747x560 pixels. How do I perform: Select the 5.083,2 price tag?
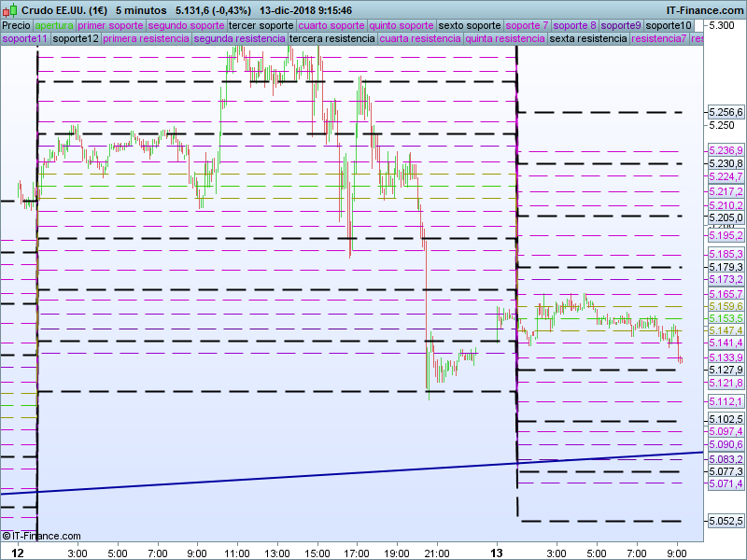tap(726, 459)
